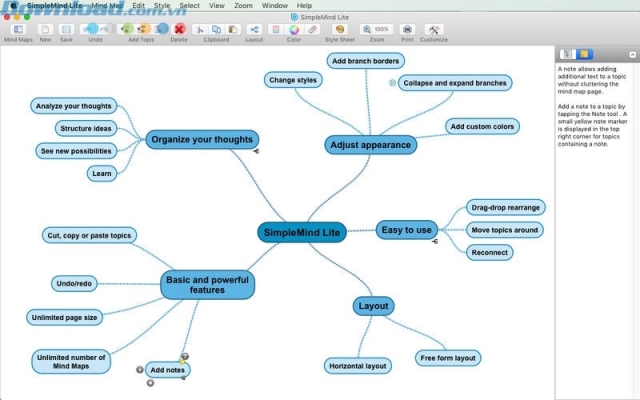Select the Change styles topic

coord(293,80)
